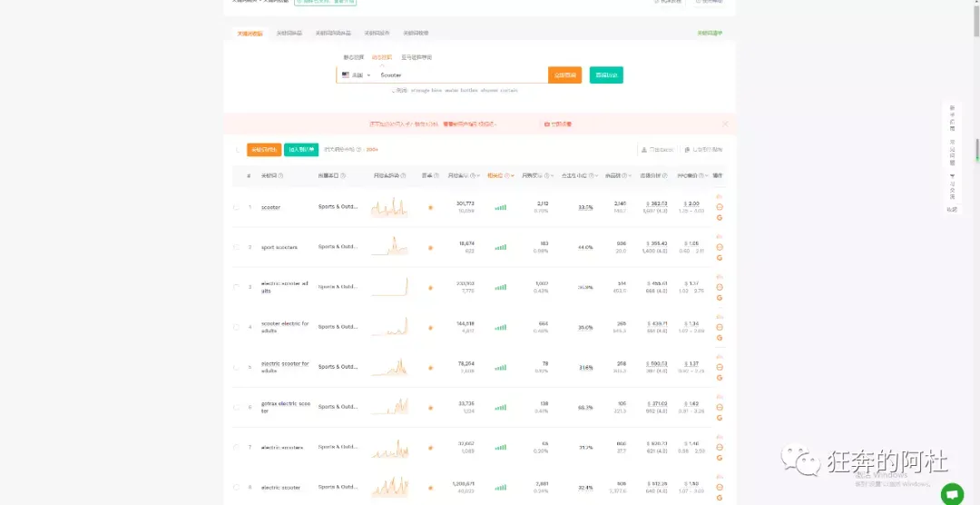Open the green chat bubble widget
The width and height of the screenshot is (980, 505).
click(x=953, y=494)
